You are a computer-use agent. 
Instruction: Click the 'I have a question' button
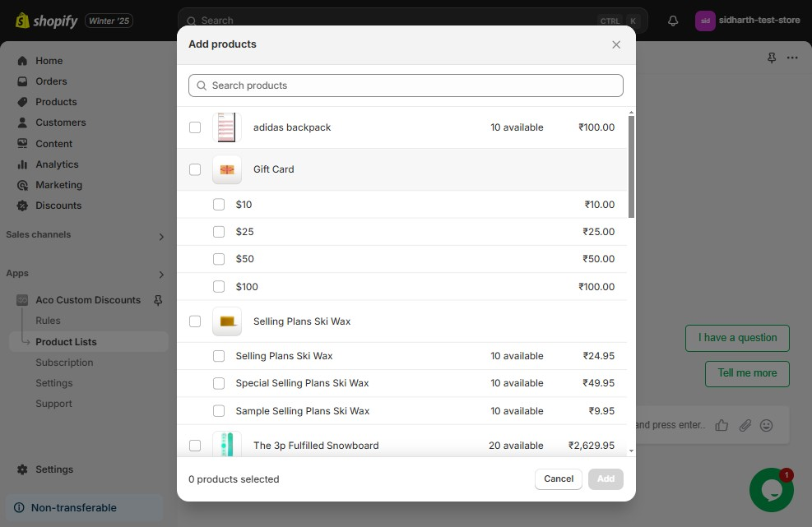coord(737,338)
